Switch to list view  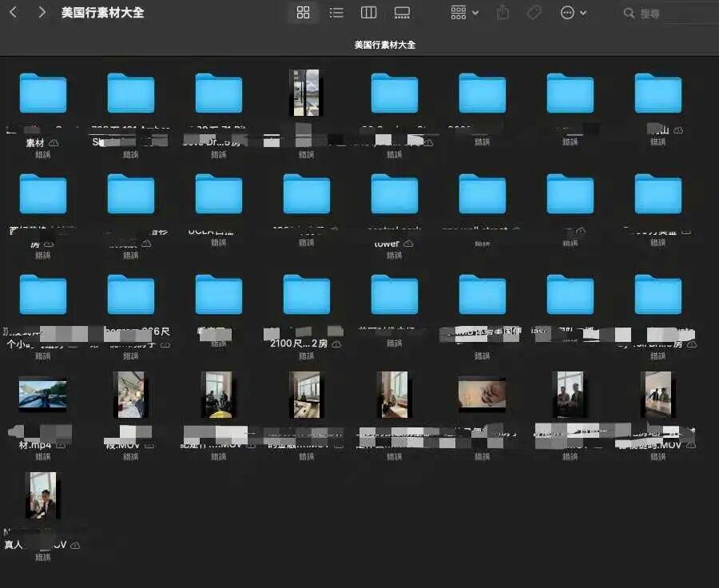pyautogui.click(x=336, y=13)
